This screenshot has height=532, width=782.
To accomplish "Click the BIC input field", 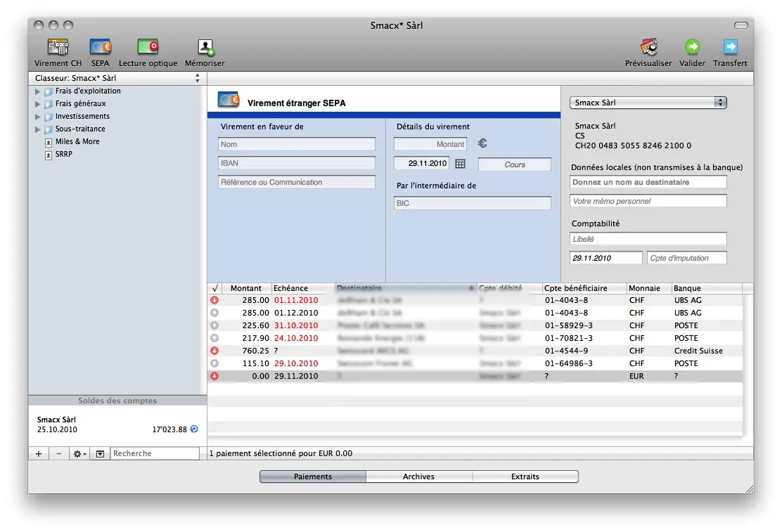I will pos(473,203).
